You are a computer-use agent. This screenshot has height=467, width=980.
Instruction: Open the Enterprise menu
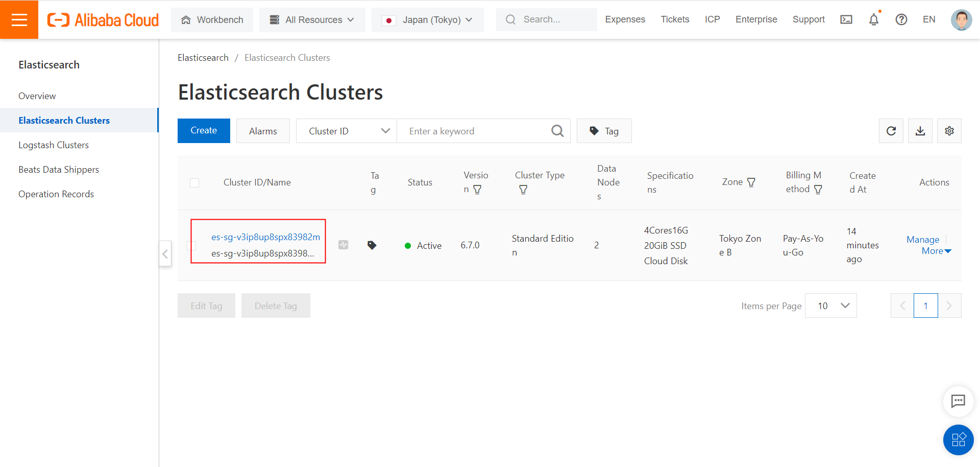756,19
